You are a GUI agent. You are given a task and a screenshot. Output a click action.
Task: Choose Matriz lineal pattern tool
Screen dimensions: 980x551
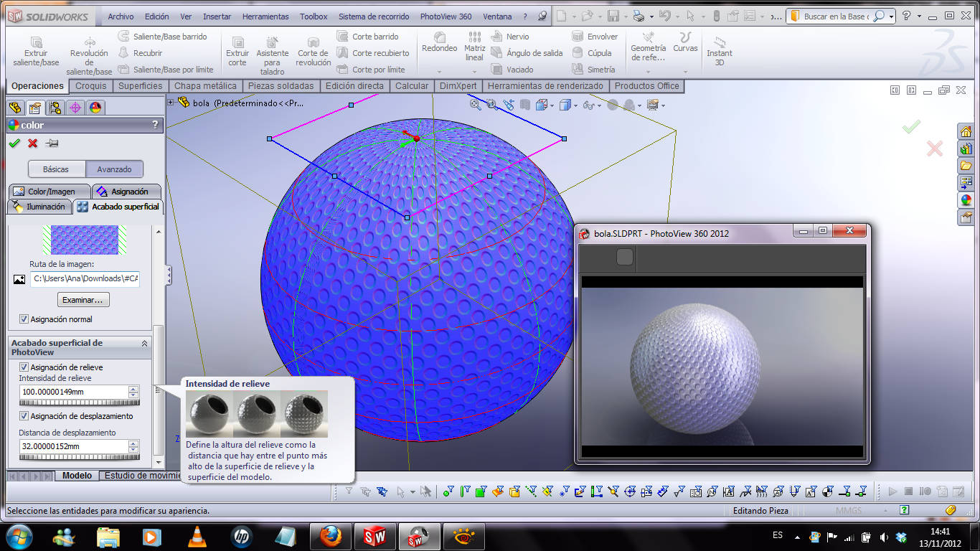[x=474, y=46]
